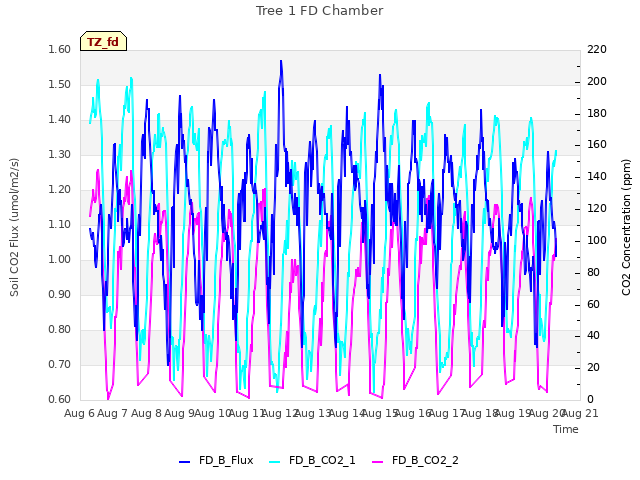Click the Aug 21 x-axis tick label
The image size is (640, 480).
(580, 413)
